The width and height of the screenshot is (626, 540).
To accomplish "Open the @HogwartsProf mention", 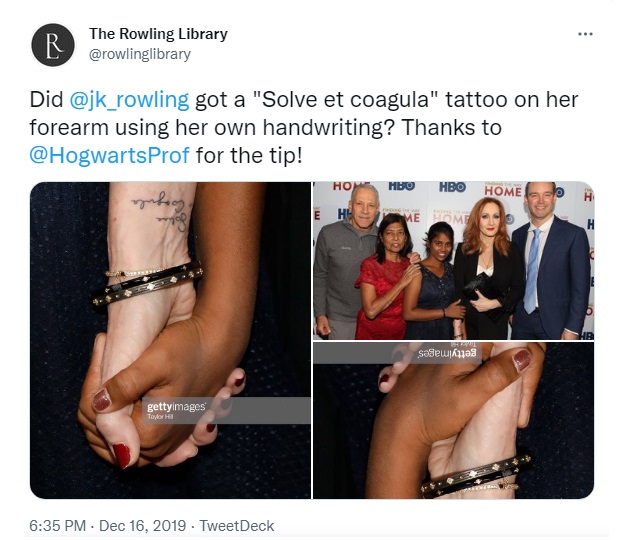I will (109, 155).
